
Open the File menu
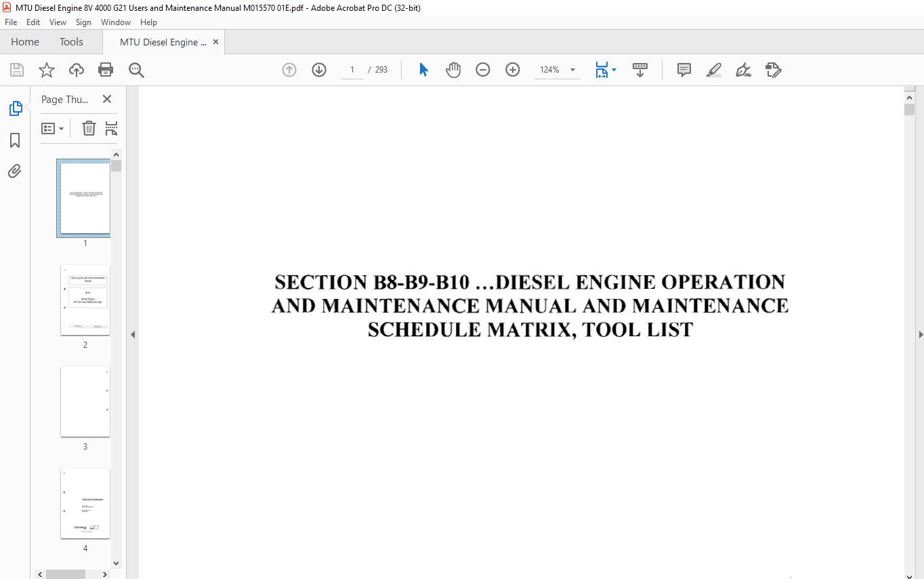coord(11,22)
